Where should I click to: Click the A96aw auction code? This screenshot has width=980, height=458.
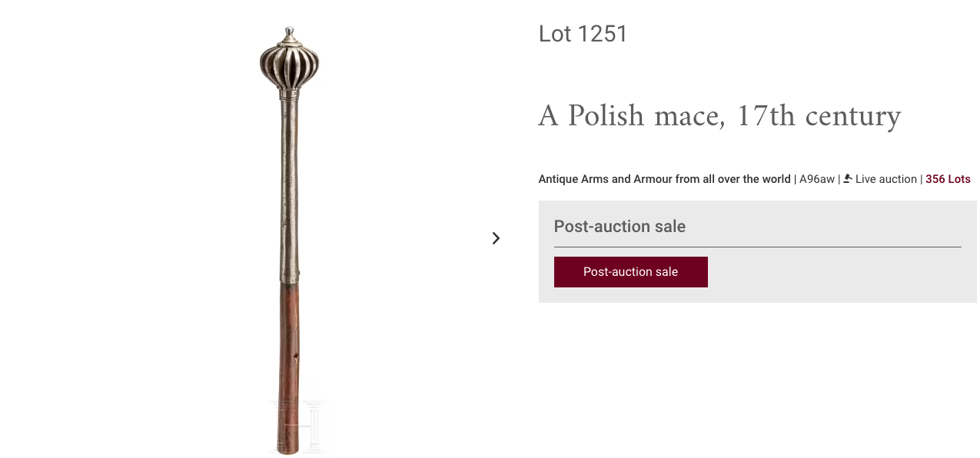816,179
